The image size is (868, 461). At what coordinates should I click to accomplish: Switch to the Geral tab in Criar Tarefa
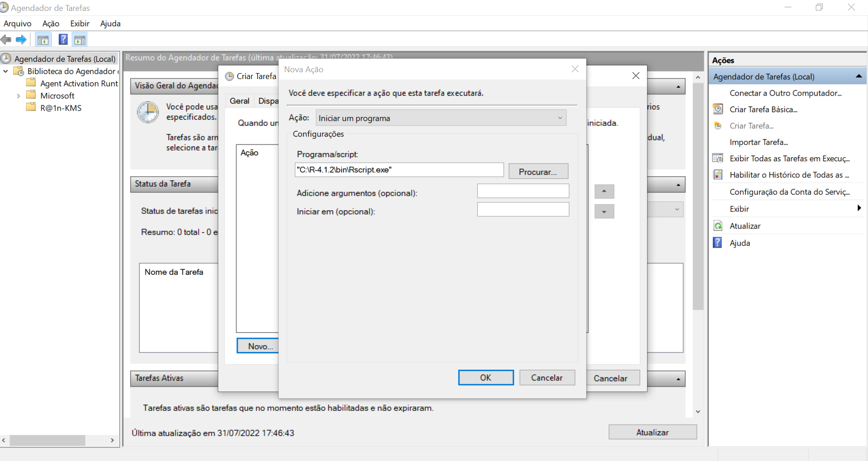click(x=240, y=101)
